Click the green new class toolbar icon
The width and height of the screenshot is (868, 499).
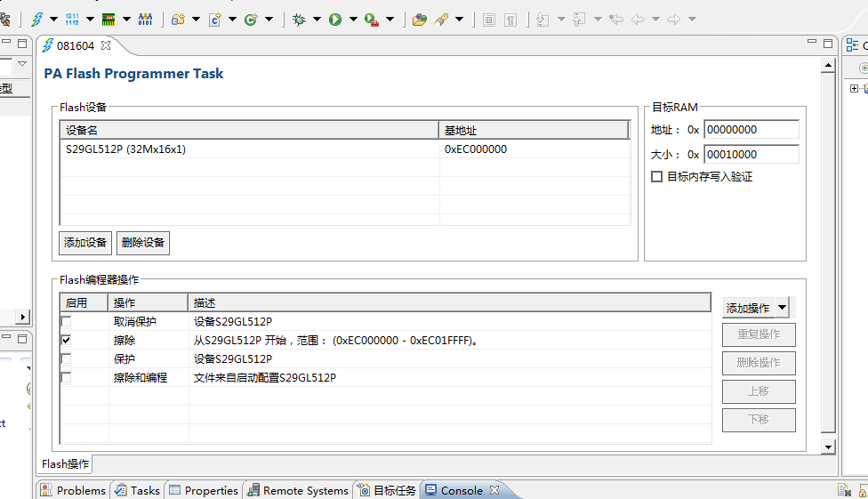[x=252, y=20]
